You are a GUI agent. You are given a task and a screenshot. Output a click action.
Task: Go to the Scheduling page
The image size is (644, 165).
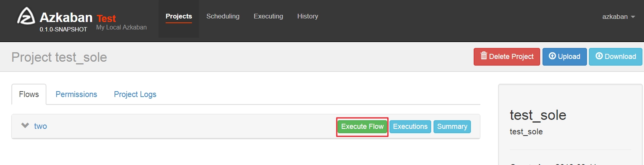pos(223,16)
